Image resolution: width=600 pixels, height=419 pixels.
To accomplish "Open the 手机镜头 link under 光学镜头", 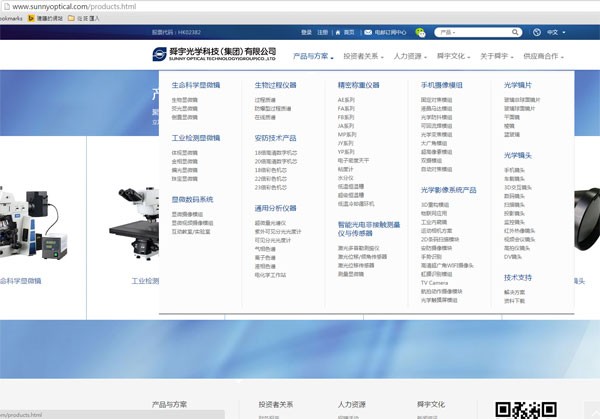I will 514,170.
